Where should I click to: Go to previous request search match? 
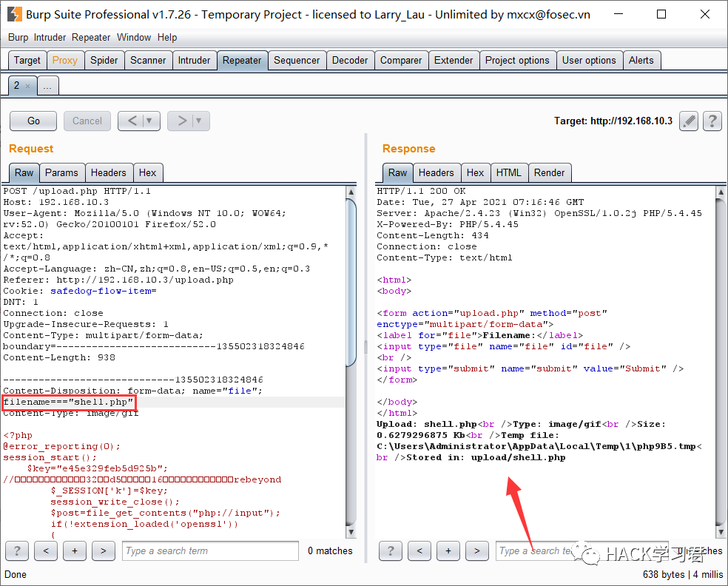46,550
